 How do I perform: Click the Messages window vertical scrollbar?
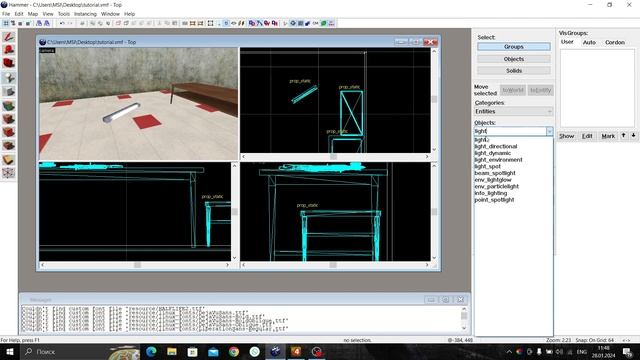[464, 319]
